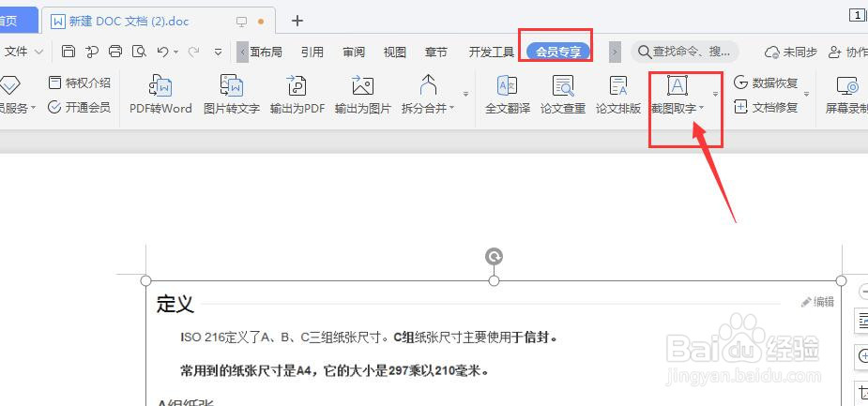This screenshot has height=406, width=868.
Task: Click the 拆分合并 icon
Action: click(428, 85)
